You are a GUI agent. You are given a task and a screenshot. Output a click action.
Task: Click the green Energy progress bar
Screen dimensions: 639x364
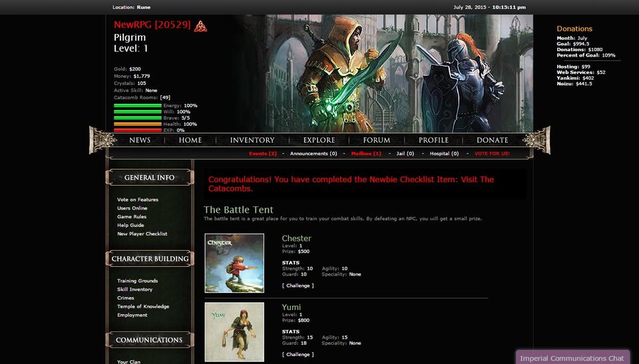tap(138, 106)
